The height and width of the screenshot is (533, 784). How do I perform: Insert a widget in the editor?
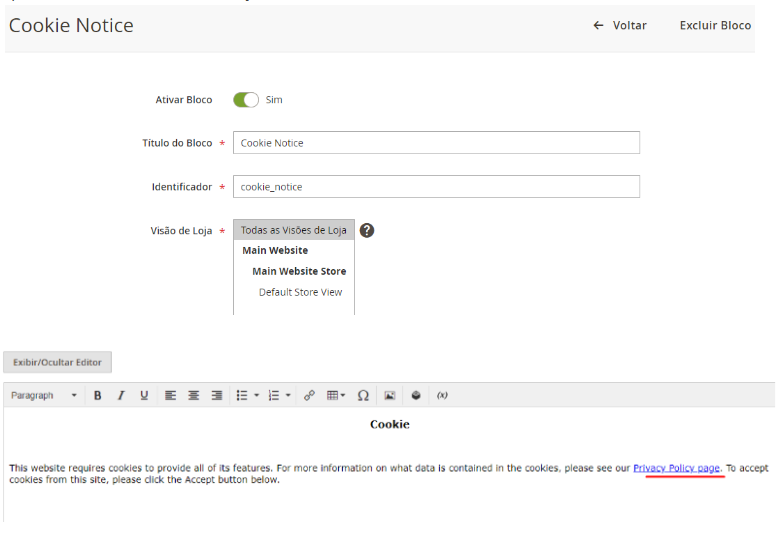pyautogui.click(x=416, y=396)
